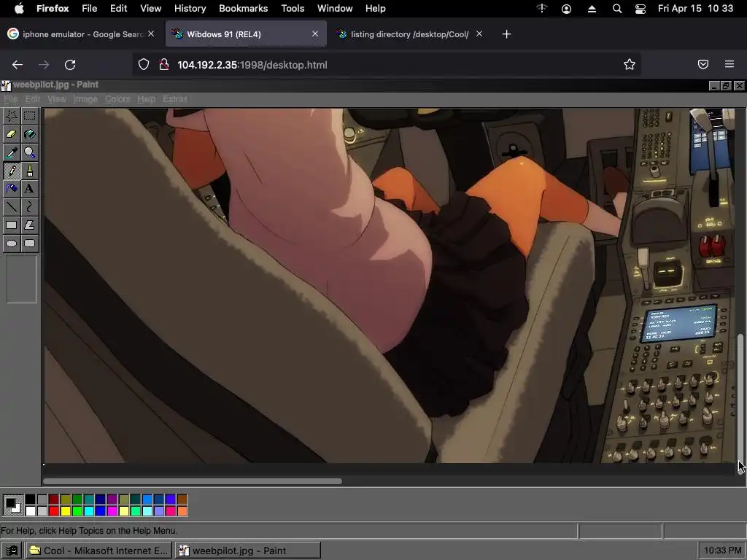Choose the Brush tool
Image resolution: width=747 pixels, height=560 pixels.
(29, 171)
